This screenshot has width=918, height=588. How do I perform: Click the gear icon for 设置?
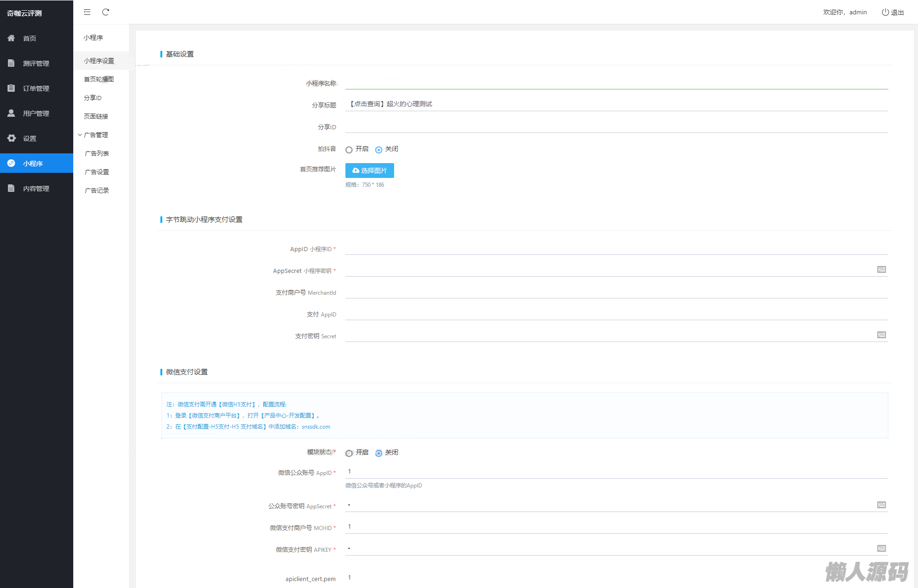12,138
